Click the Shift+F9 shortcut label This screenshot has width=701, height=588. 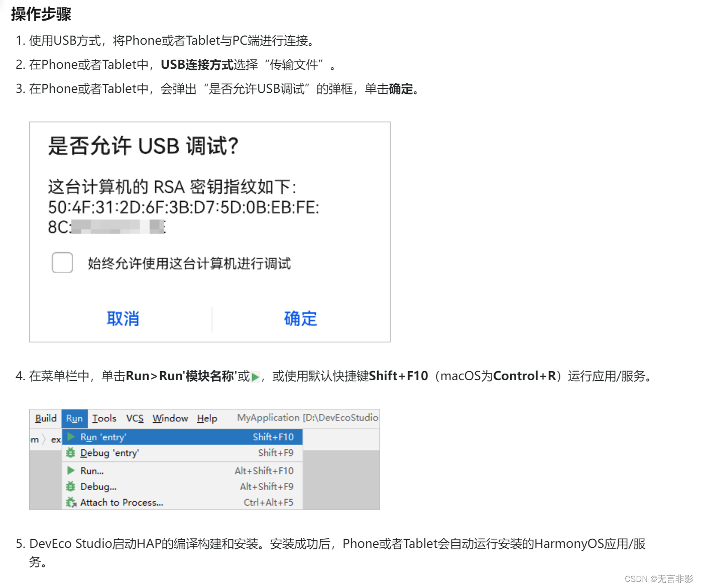(x=276, y=453)
